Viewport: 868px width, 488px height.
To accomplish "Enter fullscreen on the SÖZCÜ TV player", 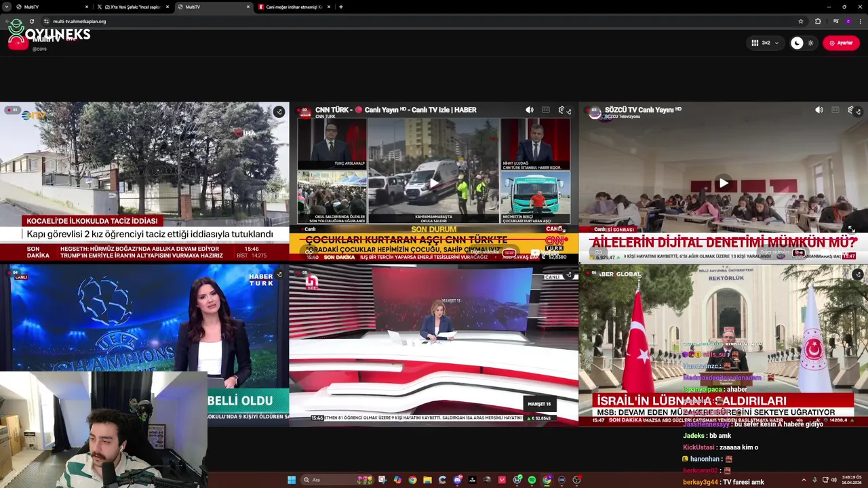I will (x=852, y=229).
